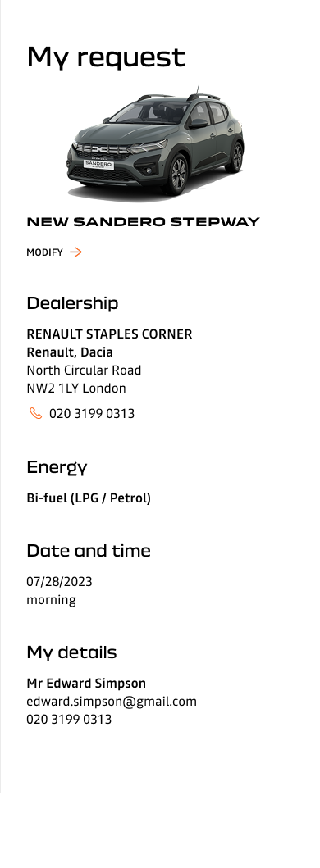Open the MODIFY link
The width and height of the screenshot is (320, 868).
pos(54,252)
